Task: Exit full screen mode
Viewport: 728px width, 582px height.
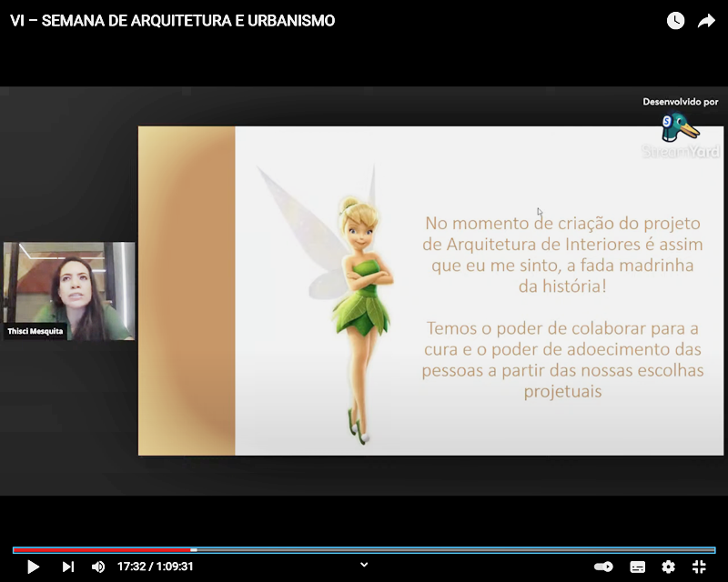Action: coord(699,567)
